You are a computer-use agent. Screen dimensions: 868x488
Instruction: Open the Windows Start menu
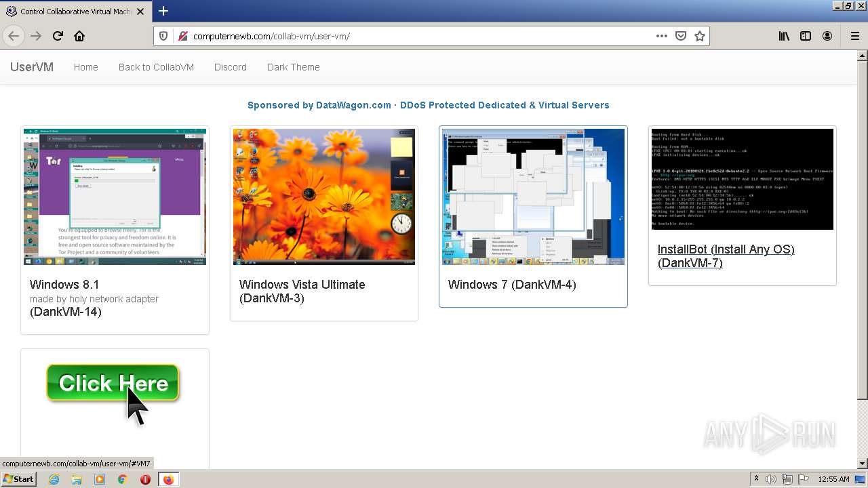point(18,479)
